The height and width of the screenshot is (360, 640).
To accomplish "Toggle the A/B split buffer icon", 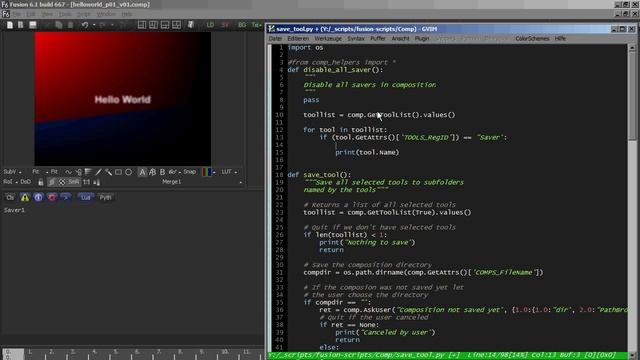I will click(x=153, y=172).
